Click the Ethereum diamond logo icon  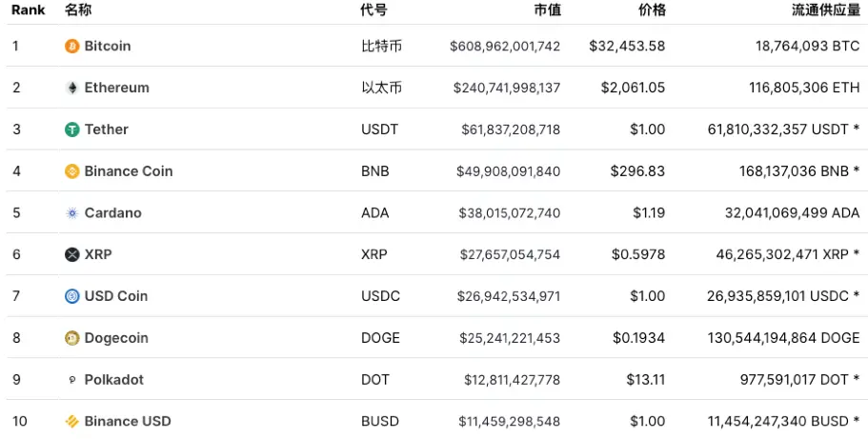[72, 88]
